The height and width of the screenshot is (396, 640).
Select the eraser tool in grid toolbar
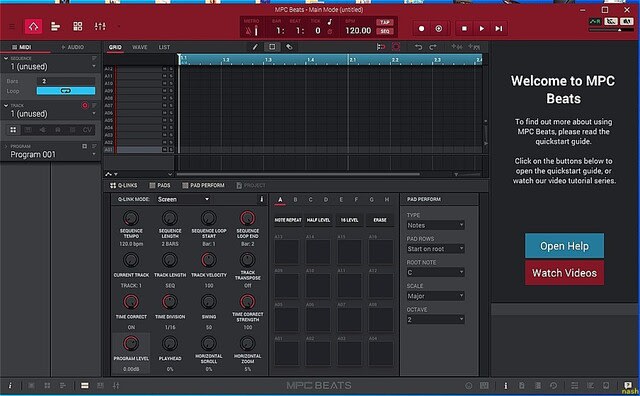click(289, 47)
